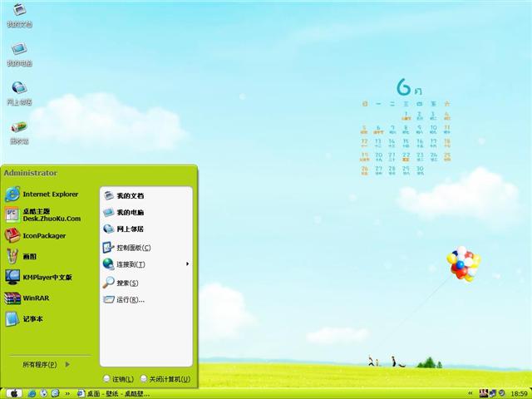This screenshot has height=399, width=532.
Task: Click the first pink system tray icon
Action: tap(483, 393)
